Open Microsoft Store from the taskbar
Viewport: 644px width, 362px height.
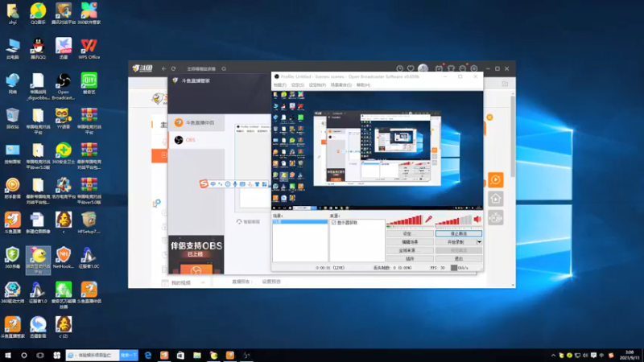coord(180,356)
